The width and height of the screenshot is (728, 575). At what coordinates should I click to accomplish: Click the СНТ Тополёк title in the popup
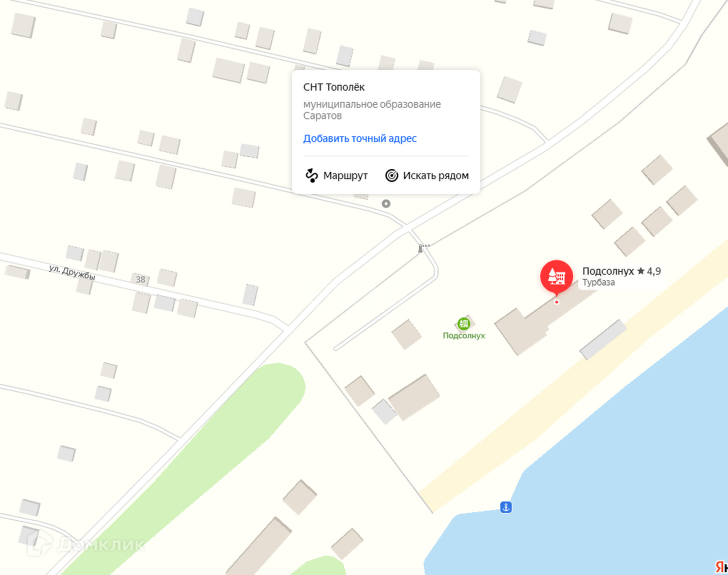tap(334, 87)
